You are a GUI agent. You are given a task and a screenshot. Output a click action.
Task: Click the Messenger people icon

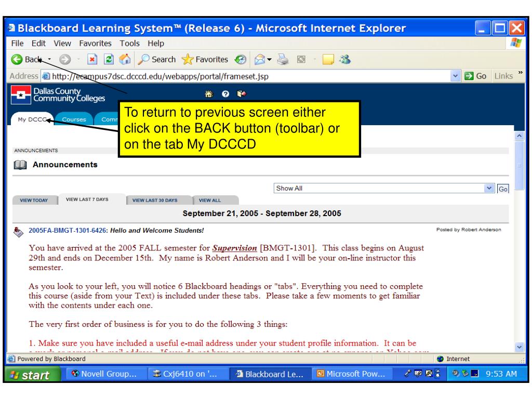[345, 59]
